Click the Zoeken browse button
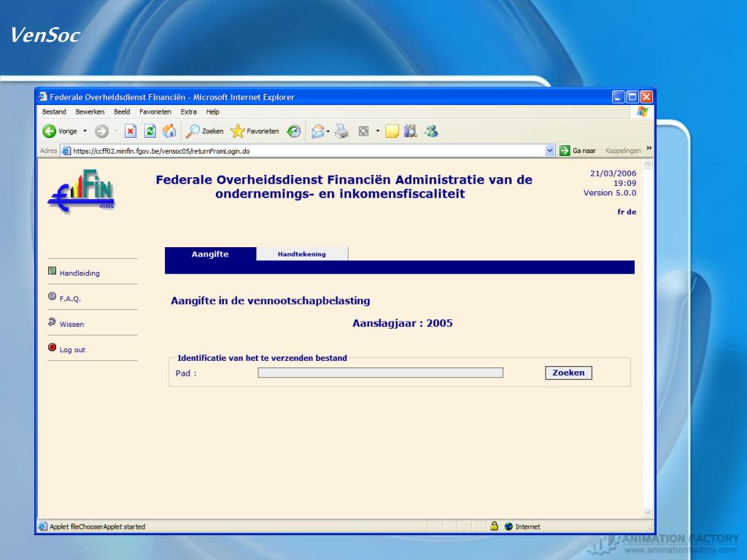 coord(568,373)
